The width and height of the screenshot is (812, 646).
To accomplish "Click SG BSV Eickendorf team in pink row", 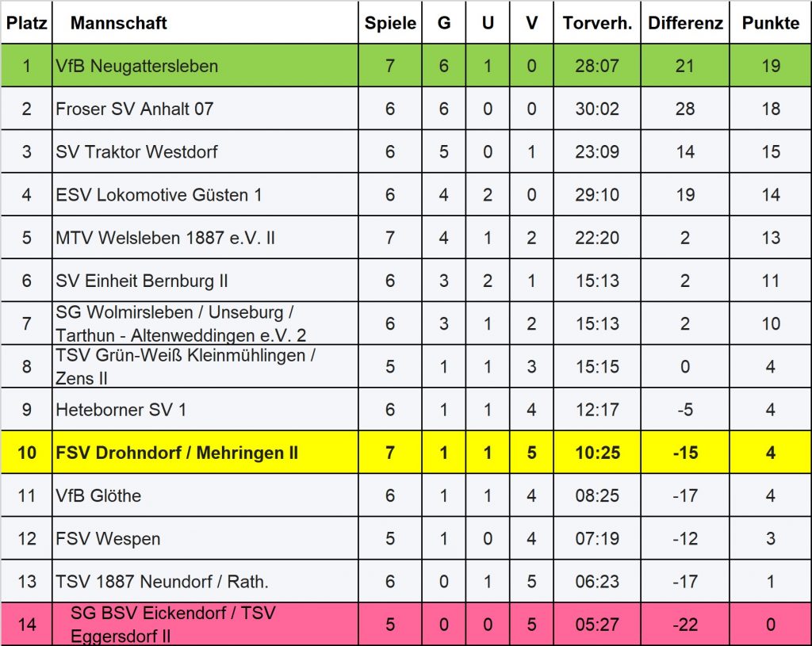I will tap(173, 624).
